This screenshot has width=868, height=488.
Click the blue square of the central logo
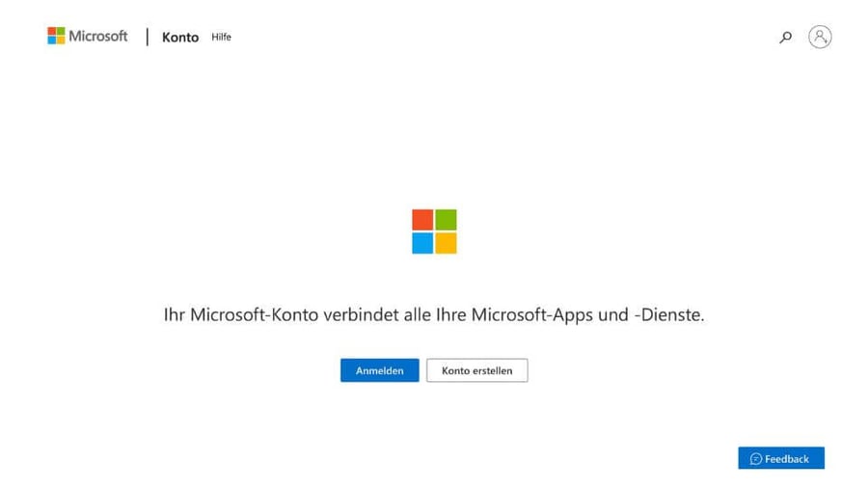[x=422, y=243]
